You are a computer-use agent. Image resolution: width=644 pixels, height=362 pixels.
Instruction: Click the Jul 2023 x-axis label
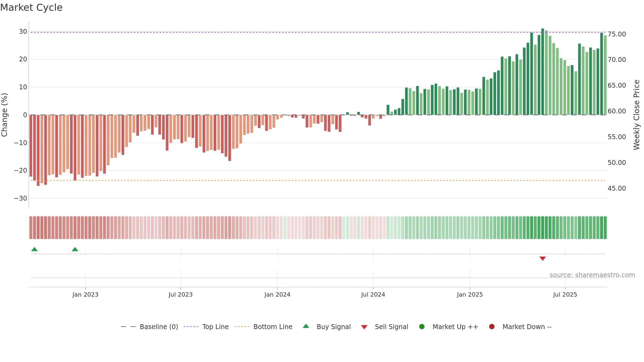pyautogui.click(x=181, y=295)
